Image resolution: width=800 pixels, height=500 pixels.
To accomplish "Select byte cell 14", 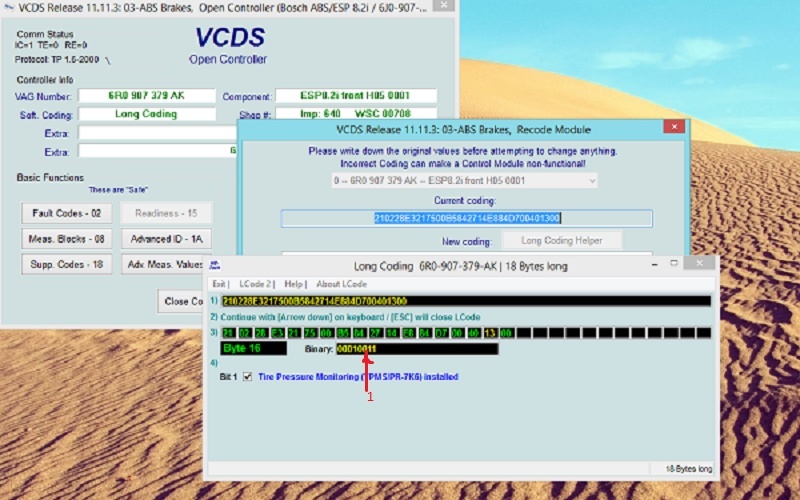I will tap(392, 333).
